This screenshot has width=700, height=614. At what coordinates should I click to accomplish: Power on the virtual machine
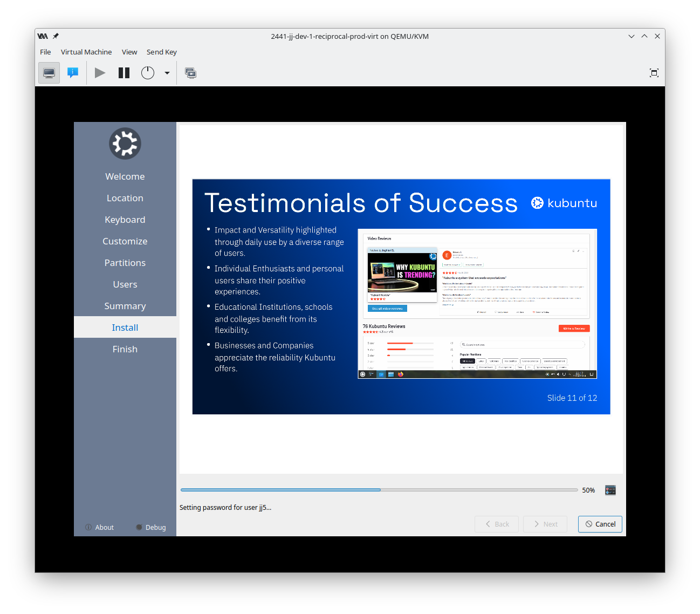click(100, 73)
